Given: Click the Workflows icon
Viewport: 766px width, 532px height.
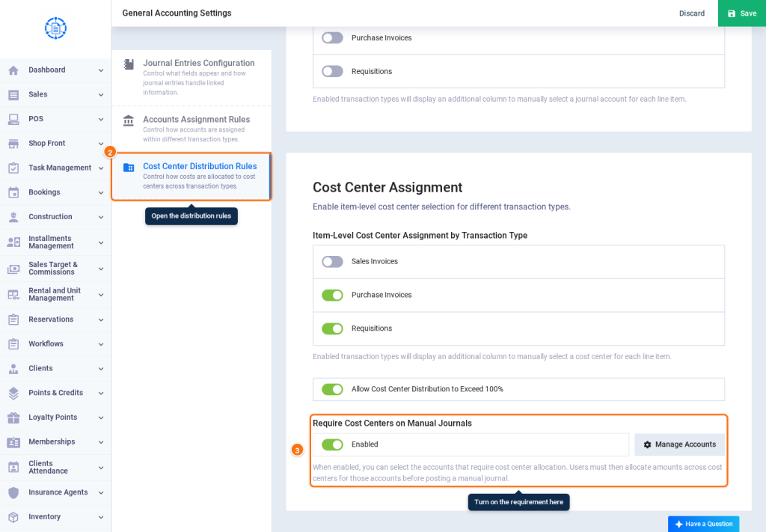Looking at the screenshot, I should (x=13, y=344).
